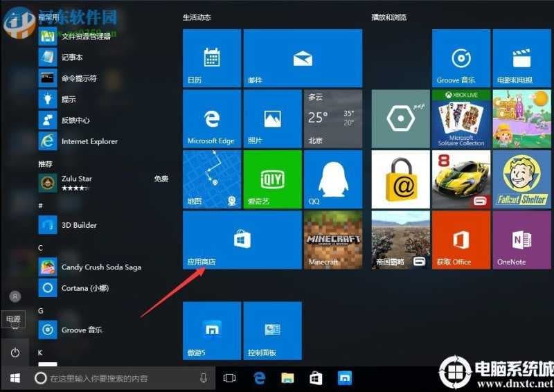This screenshot has height=392, width=554.
Task: Open Maxthon browser from the taskbar
Action: click(x=344, y=379)
